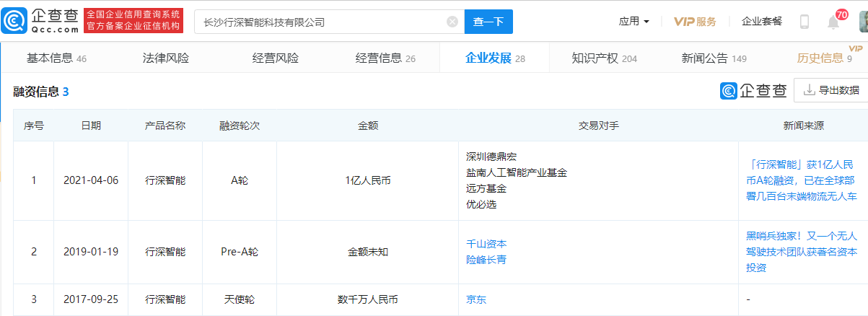Click the 查一下 search button

pos(488,22)
